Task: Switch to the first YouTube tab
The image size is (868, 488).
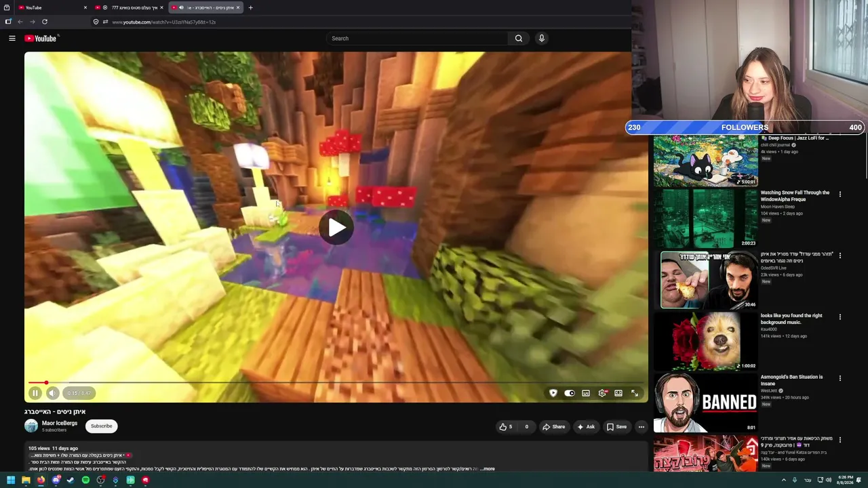Action: click(53, 7)
